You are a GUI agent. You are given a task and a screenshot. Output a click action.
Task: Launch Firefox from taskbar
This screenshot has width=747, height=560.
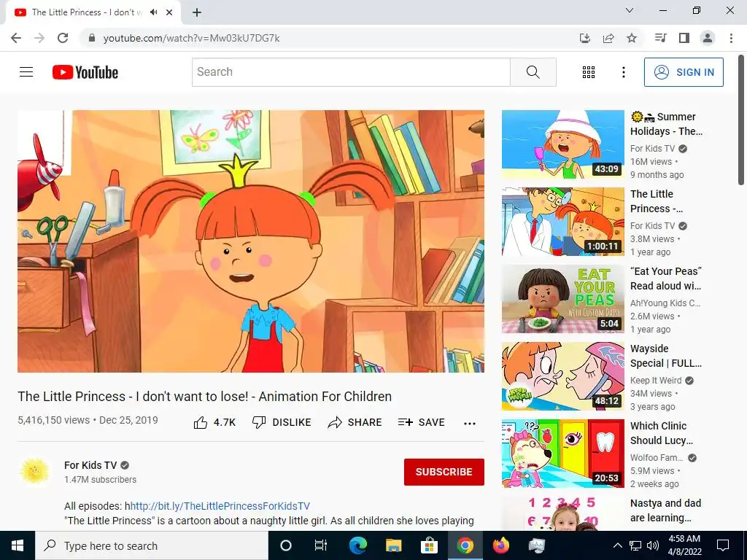(x=500, y=545)
